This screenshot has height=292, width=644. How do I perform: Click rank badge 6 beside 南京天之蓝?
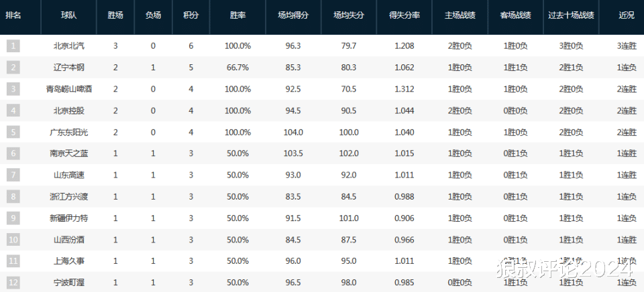pos(13,153)
